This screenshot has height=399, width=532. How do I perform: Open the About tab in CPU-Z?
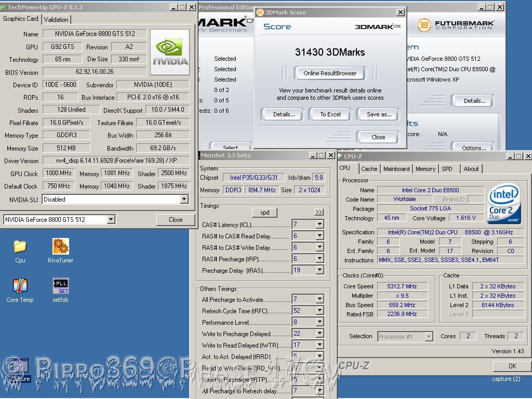click(x=471, y=169)
